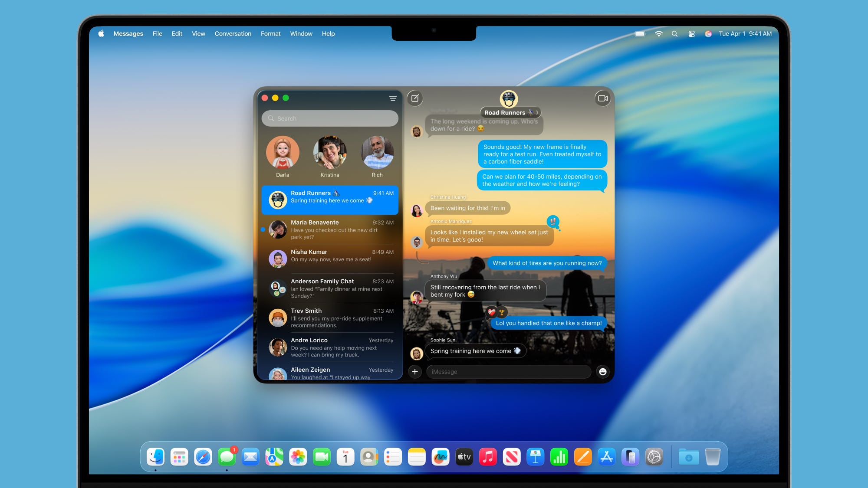Open Spotlight search from the menu bar
This screenshot has width=868, height=488.
pyautogui.click(x=674, y=33)
